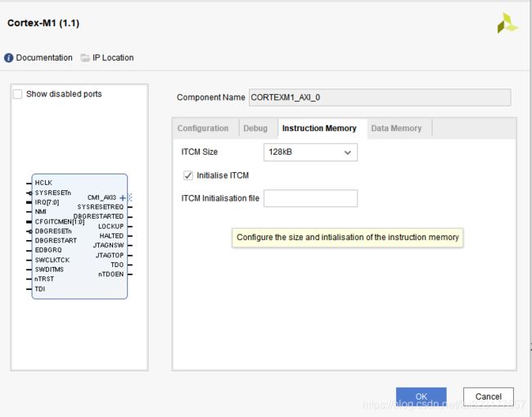This screenshot has height=417, width=532.
Task: Open the Documentation link
Action: [x=44, y=57]
